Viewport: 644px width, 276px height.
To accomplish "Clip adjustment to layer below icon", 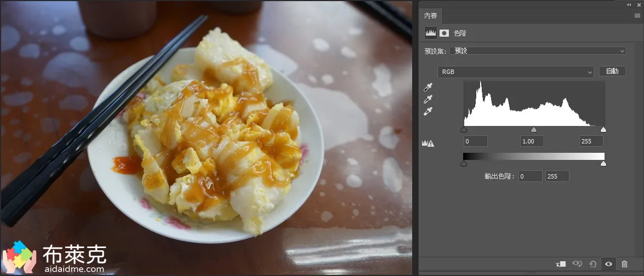I will point(561,264).
